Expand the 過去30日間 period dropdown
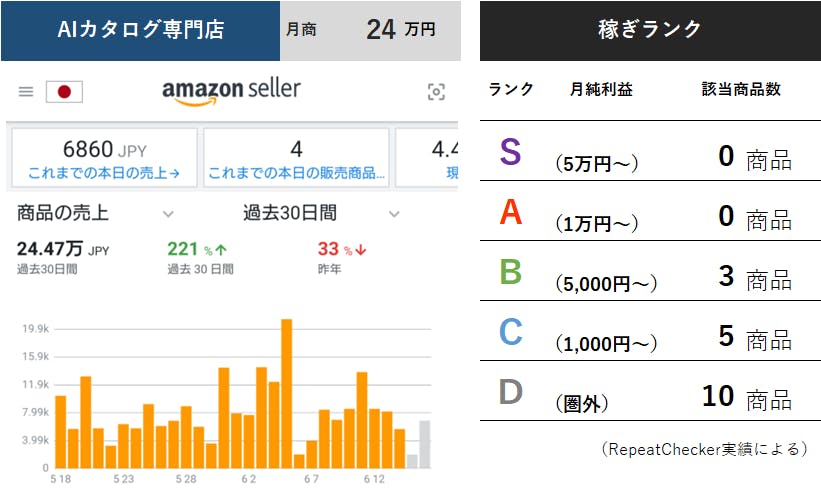821x501 pixels. click(394, 214)
